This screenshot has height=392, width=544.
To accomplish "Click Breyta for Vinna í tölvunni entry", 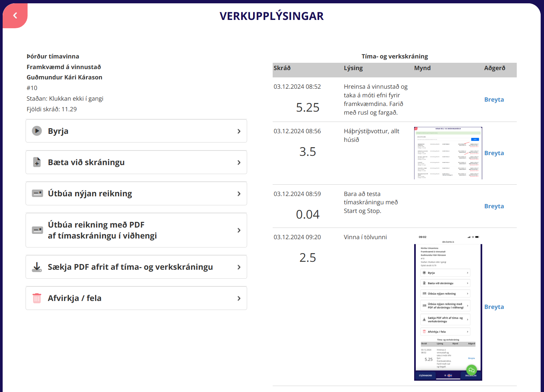I will pyautogui.click(x=494, y=307).
